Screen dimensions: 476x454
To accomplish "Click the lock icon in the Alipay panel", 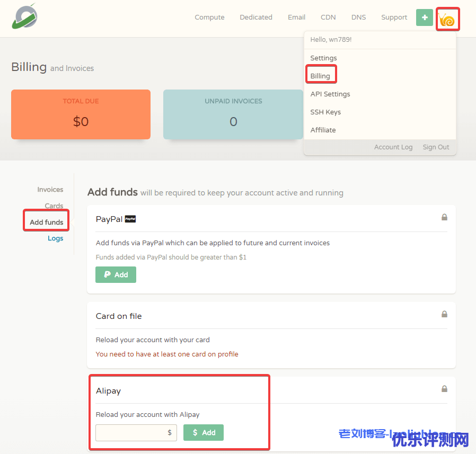I will [x=444, y=388].
